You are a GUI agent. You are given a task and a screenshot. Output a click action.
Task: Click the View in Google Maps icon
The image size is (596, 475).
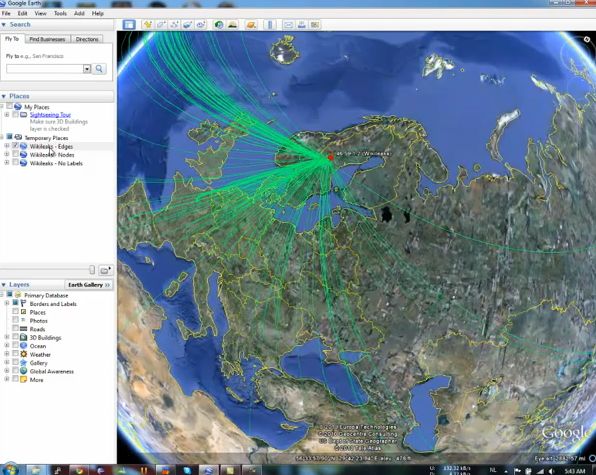[315, 25]
